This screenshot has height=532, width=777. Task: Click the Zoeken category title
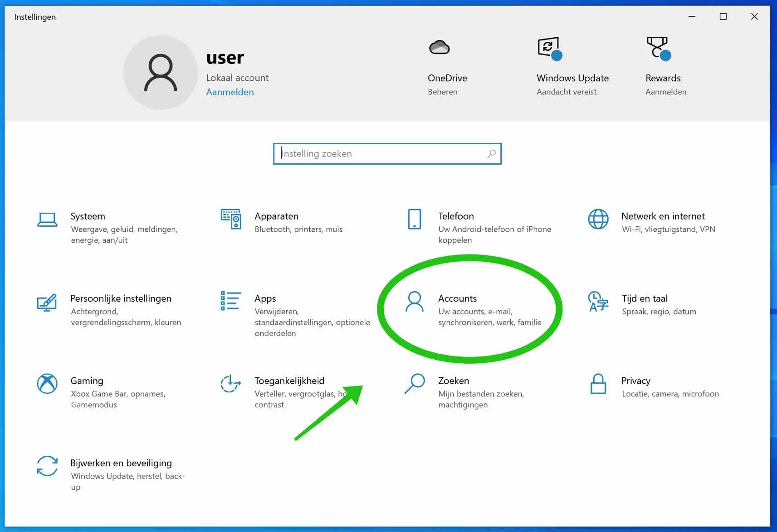[x=454, y=381]
